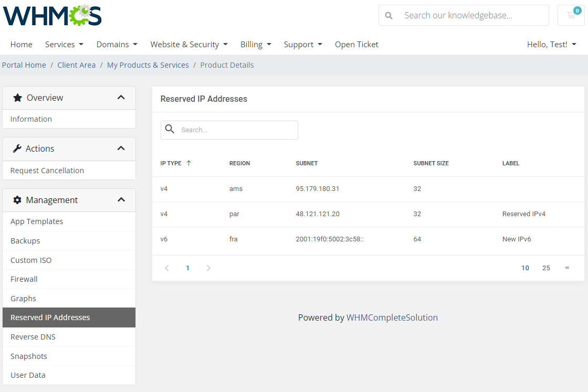The width and height of the screenshot is (588, 392).
Task: Open Graphs in sidebar
Action: point(69,299)
